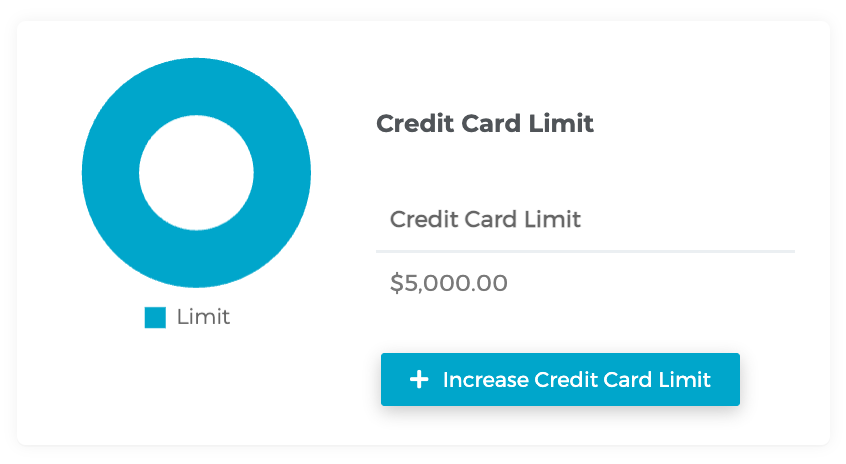Click the left side of the donut ring
This screenshot has height=464, width=846.
(110, 173)
